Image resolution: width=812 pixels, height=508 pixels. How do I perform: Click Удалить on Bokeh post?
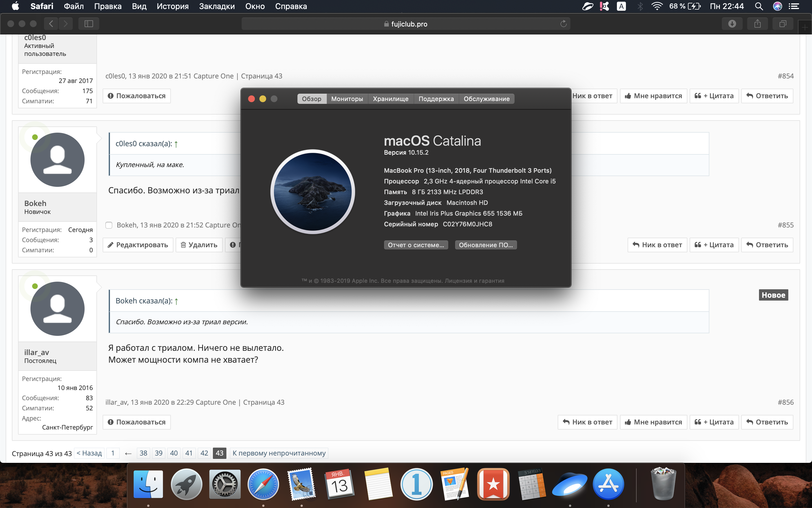tap(199, 245)
